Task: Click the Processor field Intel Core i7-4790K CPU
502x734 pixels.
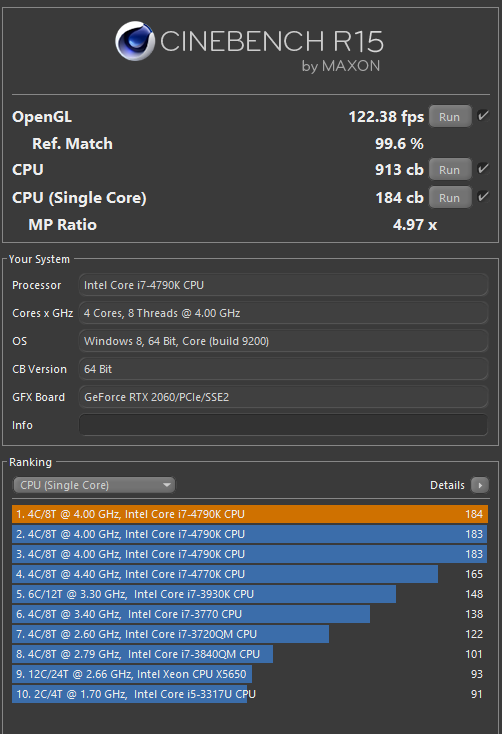Action: 283,285
